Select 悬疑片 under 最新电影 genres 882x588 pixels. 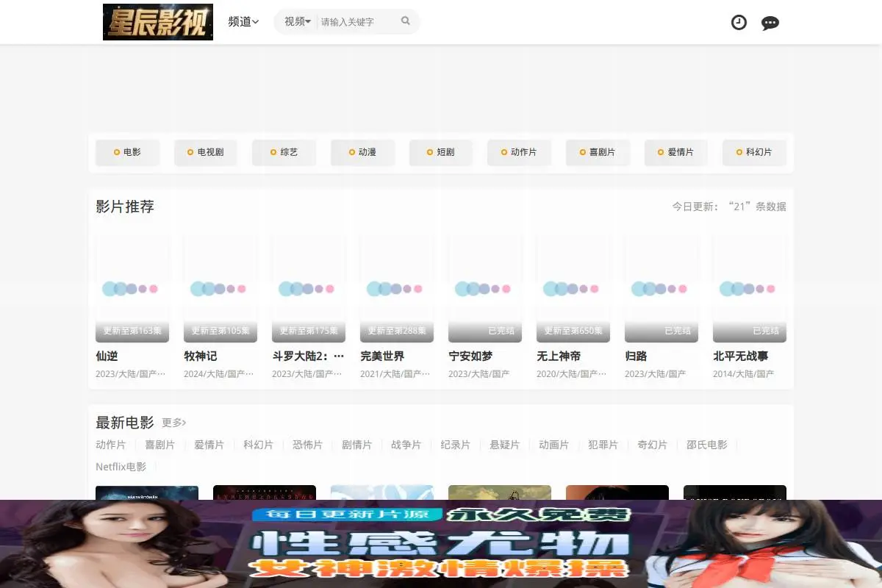click(x=504, y=445)
